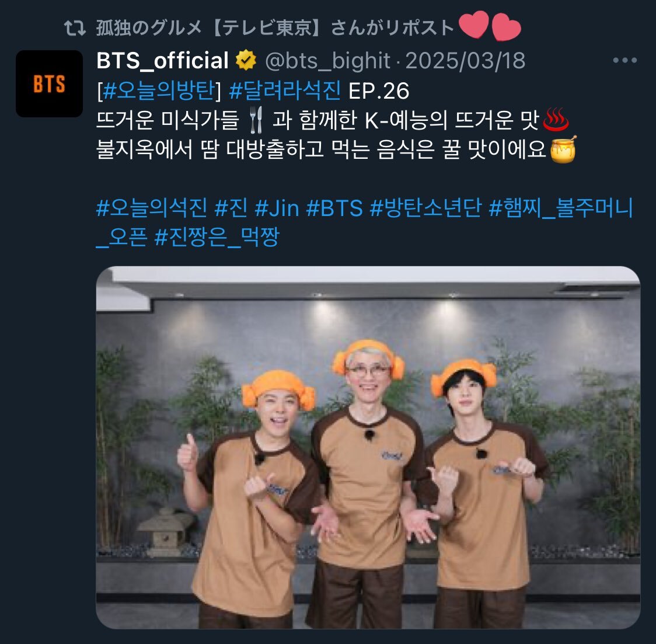Open hashtag #진짱은_먹짱
This screenshot has height=644, width=656.
[x=217, y=237]
